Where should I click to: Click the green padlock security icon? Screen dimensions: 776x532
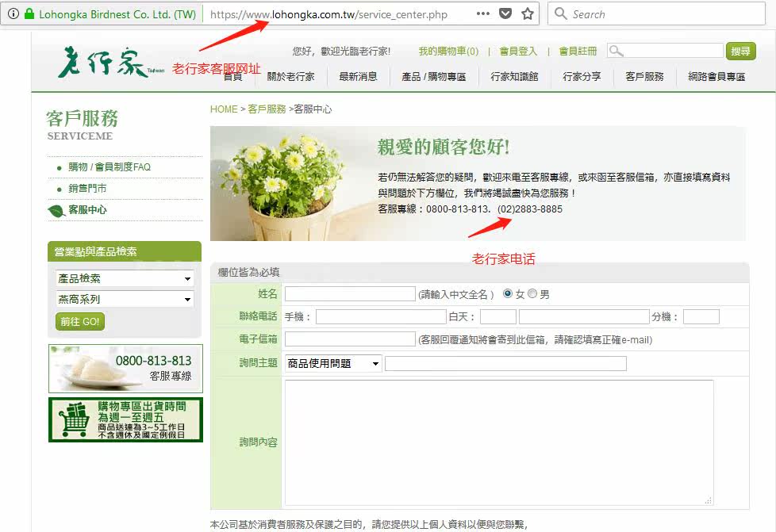coord(29,13)
